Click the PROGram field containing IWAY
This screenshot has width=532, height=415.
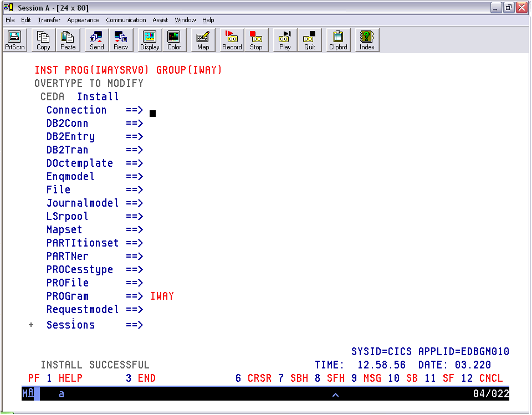click(x=162, y=296)
